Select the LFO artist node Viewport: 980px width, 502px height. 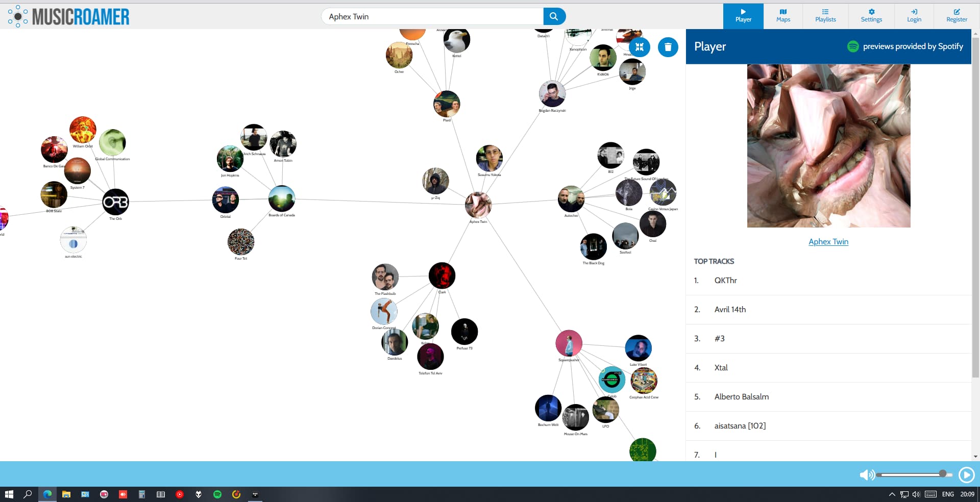tap(606, 410)
